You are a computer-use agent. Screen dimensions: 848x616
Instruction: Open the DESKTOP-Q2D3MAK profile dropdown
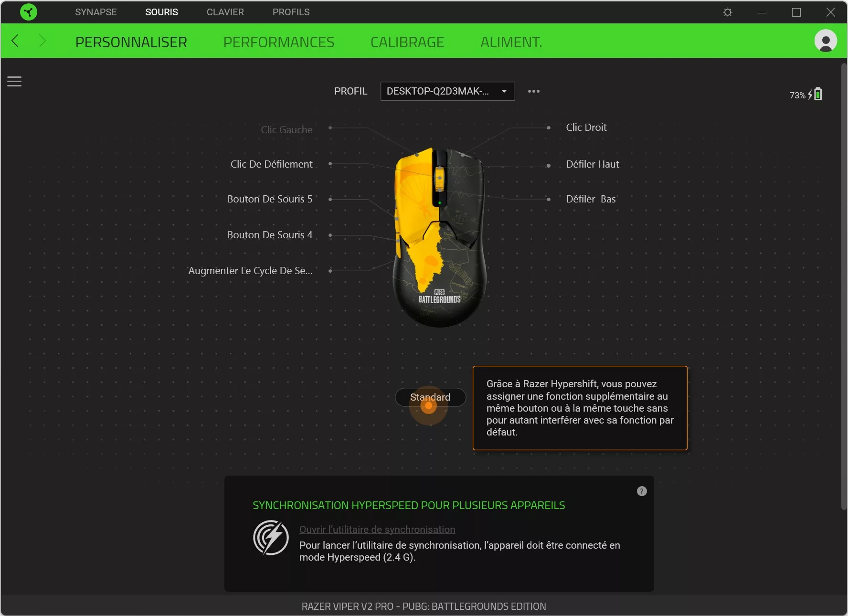click(447, 91)
